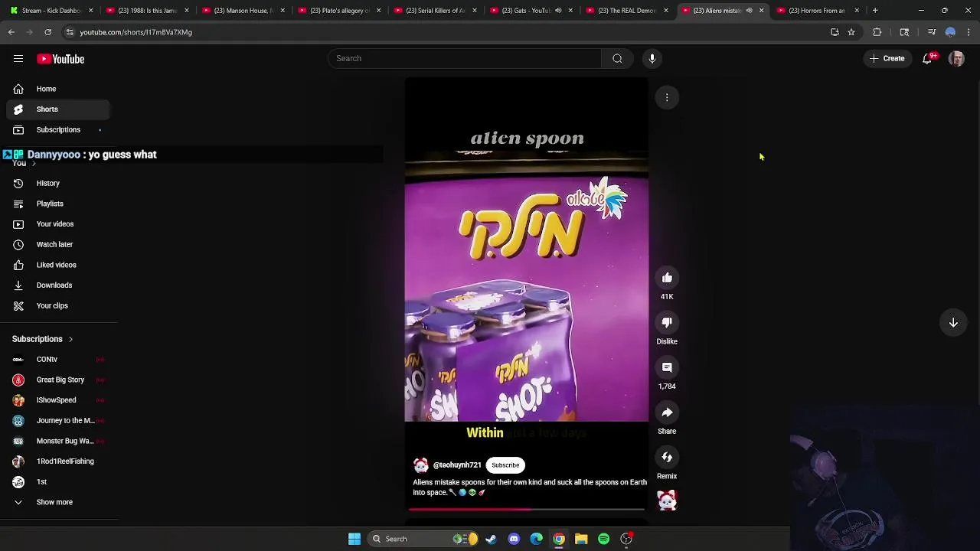Open the install app icon in address bar
Image resolution: width=980 pixels, height=551 pixels.
tap(835, 32)
